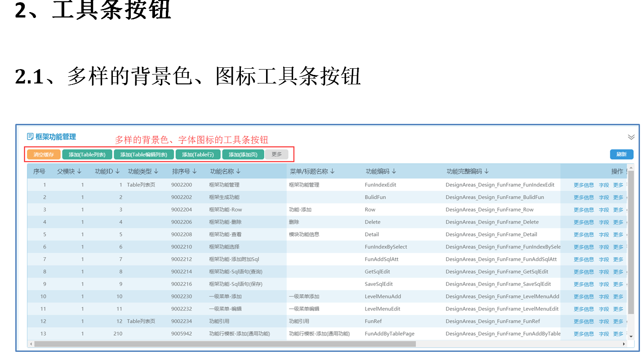Sort by 父模块 column header
Viewport: 644px width, 355px height.
pos(69,171)
